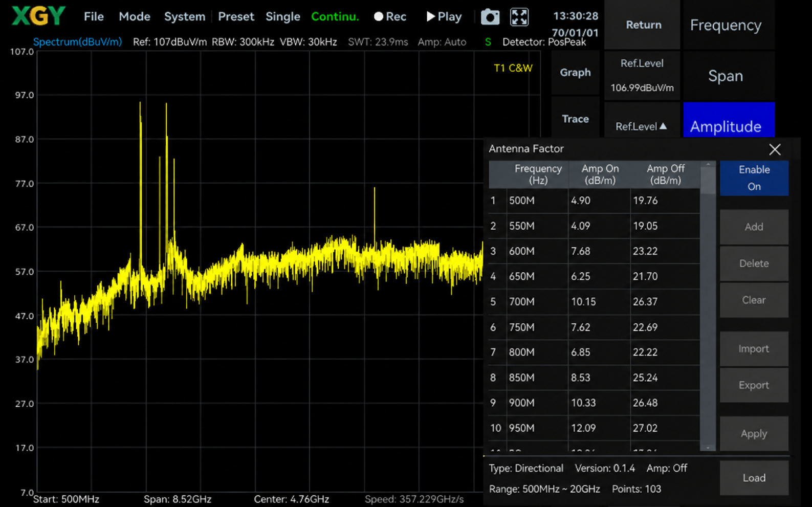This screenshot has width=812, height=507.
Task: Click the XGY logo
Action: (38, 16)
